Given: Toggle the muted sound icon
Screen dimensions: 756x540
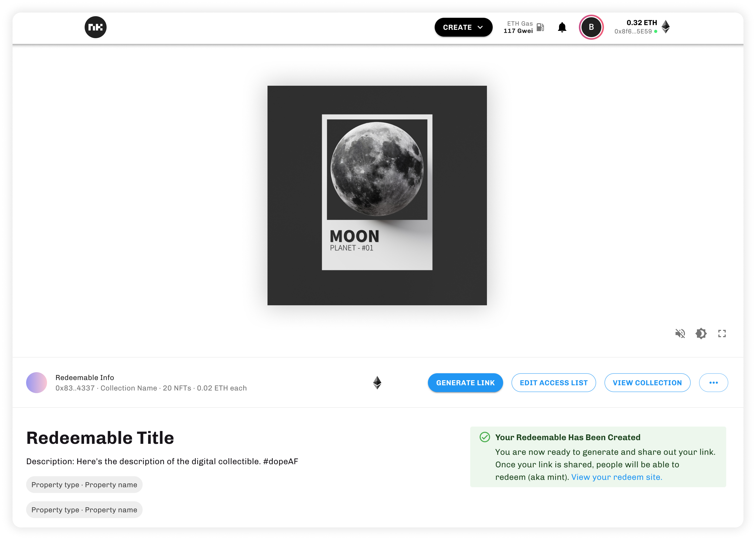Looking at the screenshot, I should (x=680, y=333).
